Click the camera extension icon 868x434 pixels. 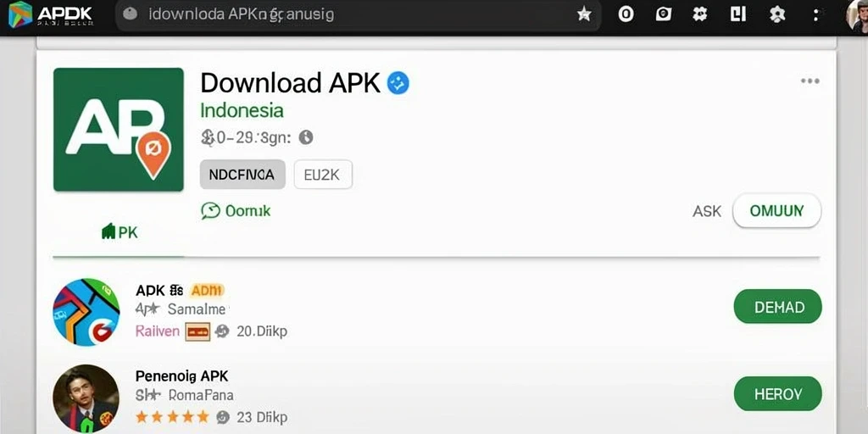click(663, 14)
